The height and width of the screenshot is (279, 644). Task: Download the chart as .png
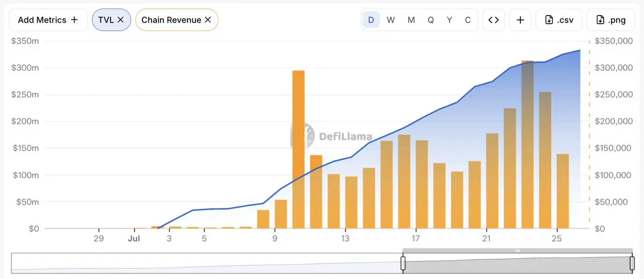611,20
